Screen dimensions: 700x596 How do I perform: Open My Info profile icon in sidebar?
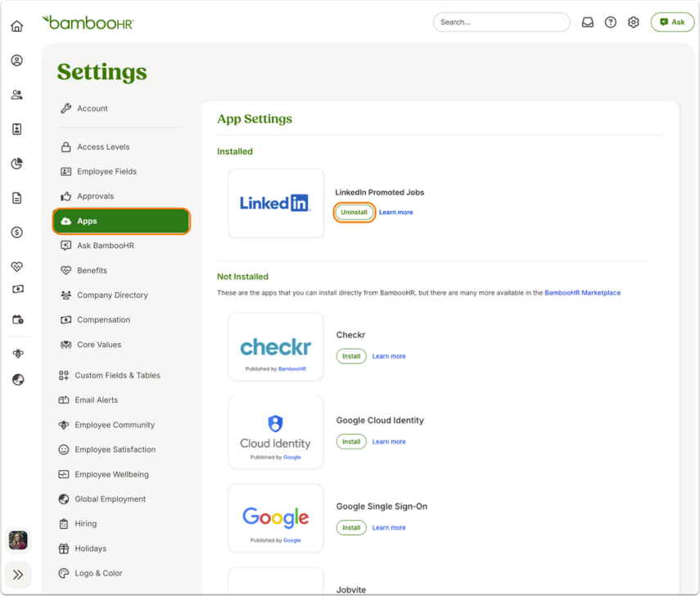17,61
